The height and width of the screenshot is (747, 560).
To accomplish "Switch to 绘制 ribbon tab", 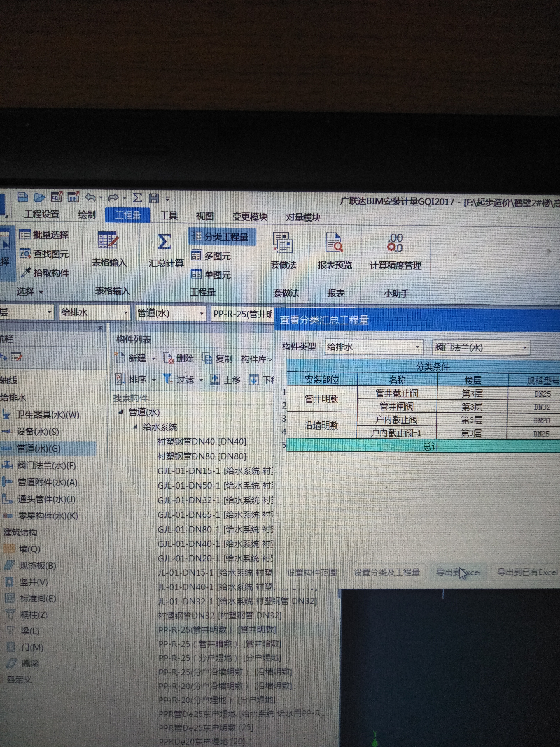I will tap(87, 214).
